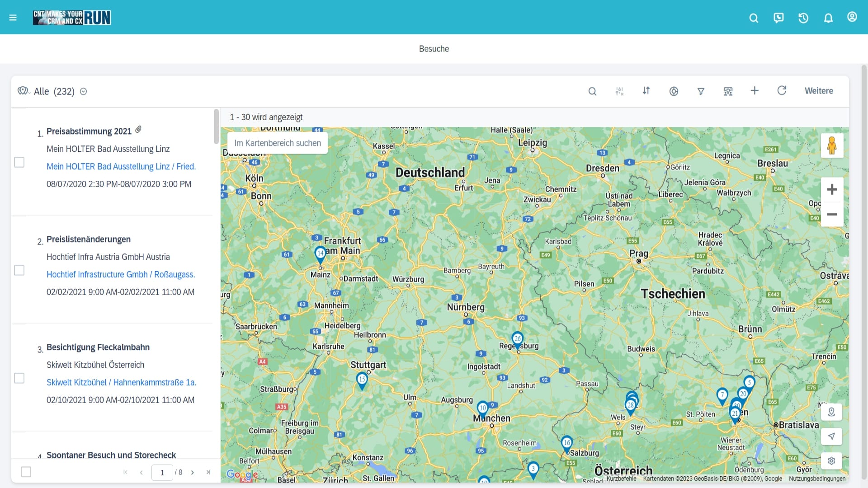Open Besichtigung Fleckalmbahn visit
The height and width of the screenshot is (488, 868).
coord(98,347)
